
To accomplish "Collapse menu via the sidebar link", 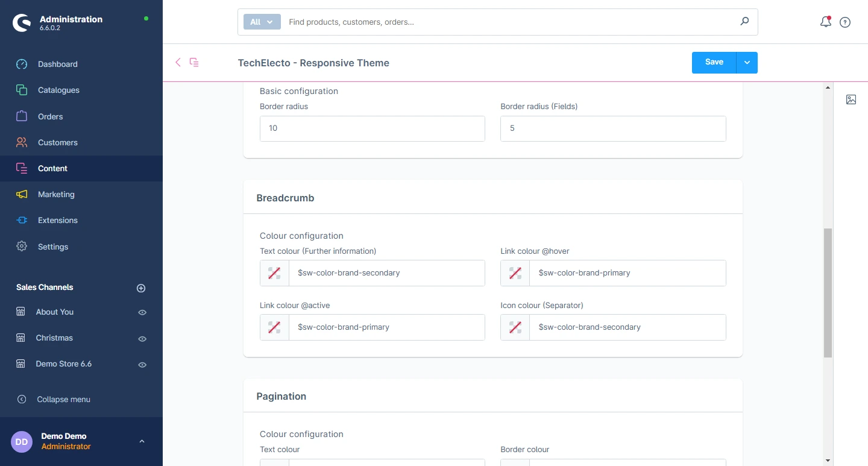I will [x=63, y=399].
